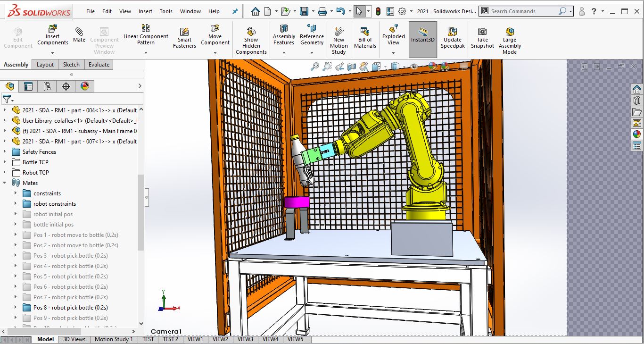Activate the Move Component tool

tap(215, 35)
